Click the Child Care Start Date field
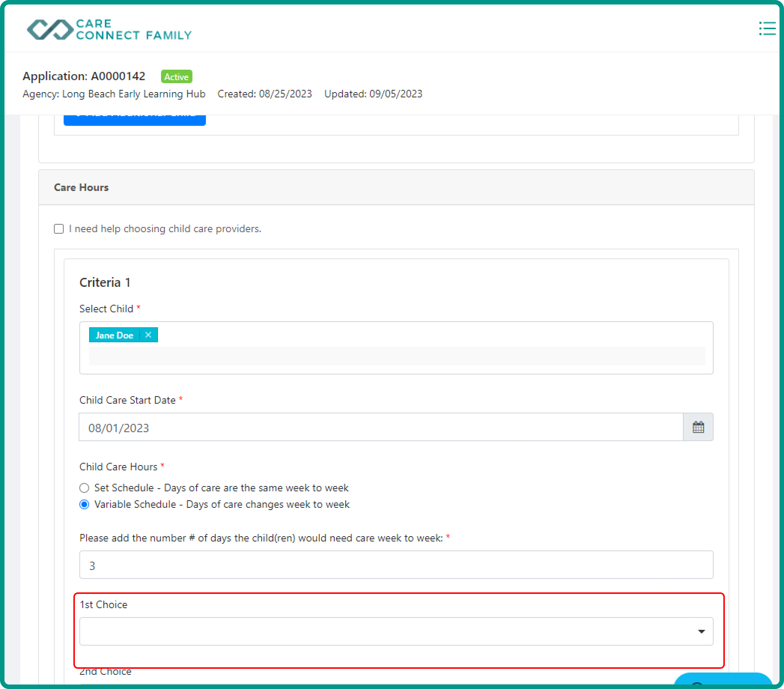784x689 pixels. [380, 427]
